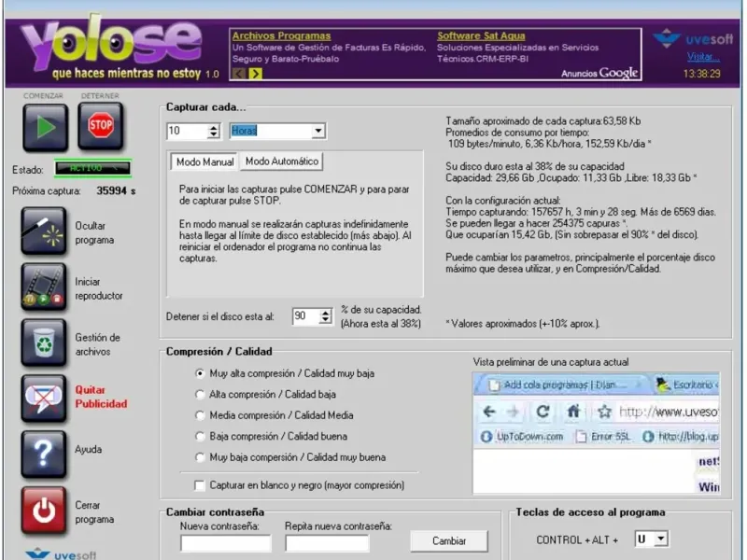This screenshot has width=747, height=560.
Task: Click the Ocultar programa magic wand icon
Action: click(x=43, y=231)
